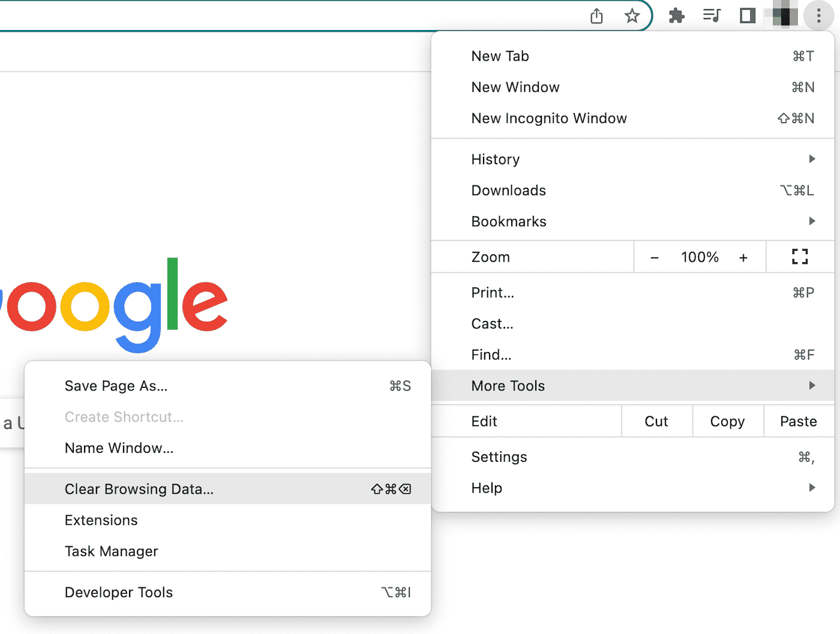Expand the History submenu arrow
The width and height of the screenshot is (840, 634).
click(812, 159)
